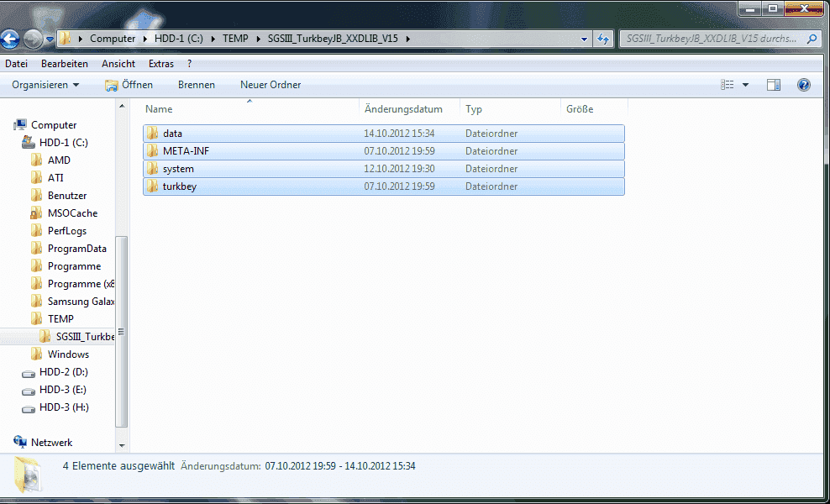Open the address bar history dropdown
830x504 pixels.
pyautogui.click(x=585, y=39)
